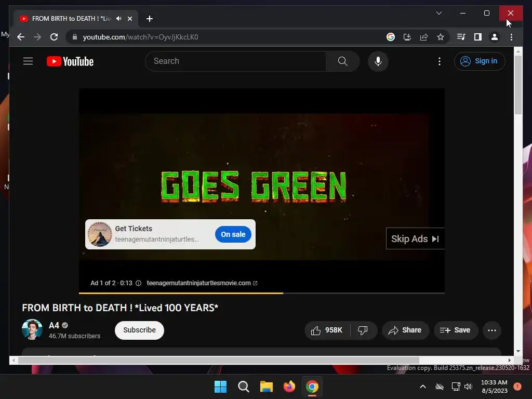Start voice search with microphone icon
This screenshot has height=399, width=532.
point(378,61)
